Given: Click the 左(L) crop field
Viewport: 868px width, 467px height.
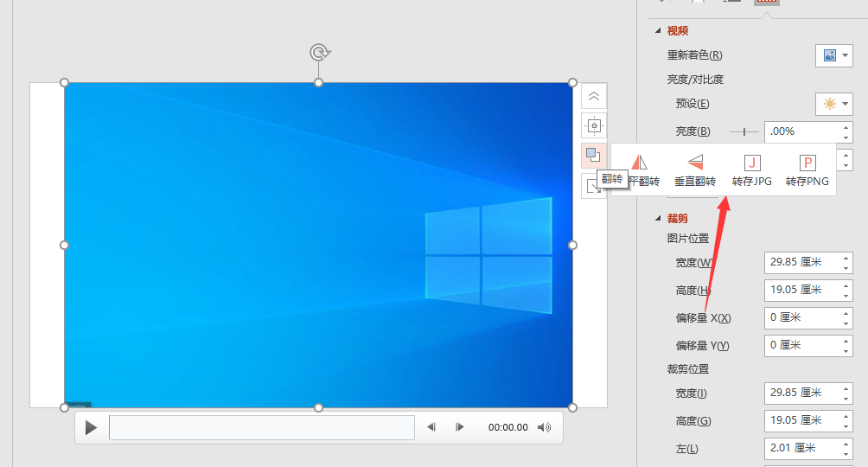Looking at the screenshot, I should coord(802,449).
